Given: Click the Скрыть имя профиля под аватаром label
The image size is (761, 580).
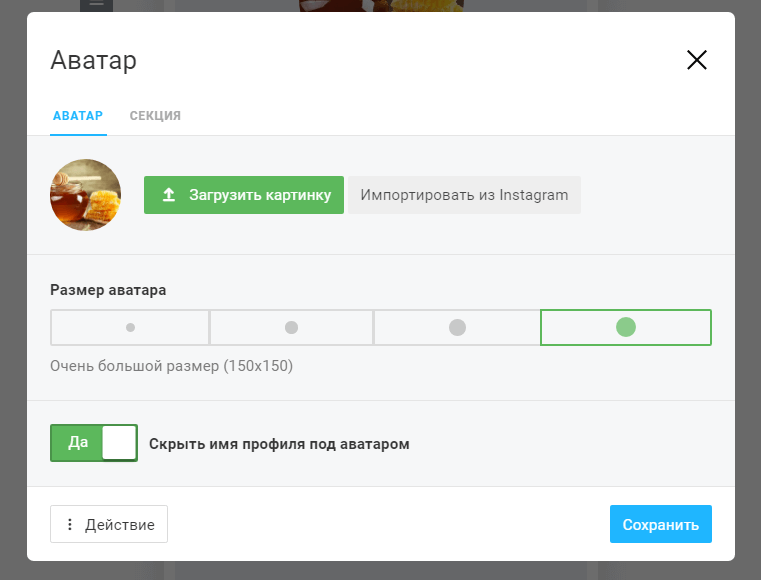Looking at the screenshot, I should 279,444.
